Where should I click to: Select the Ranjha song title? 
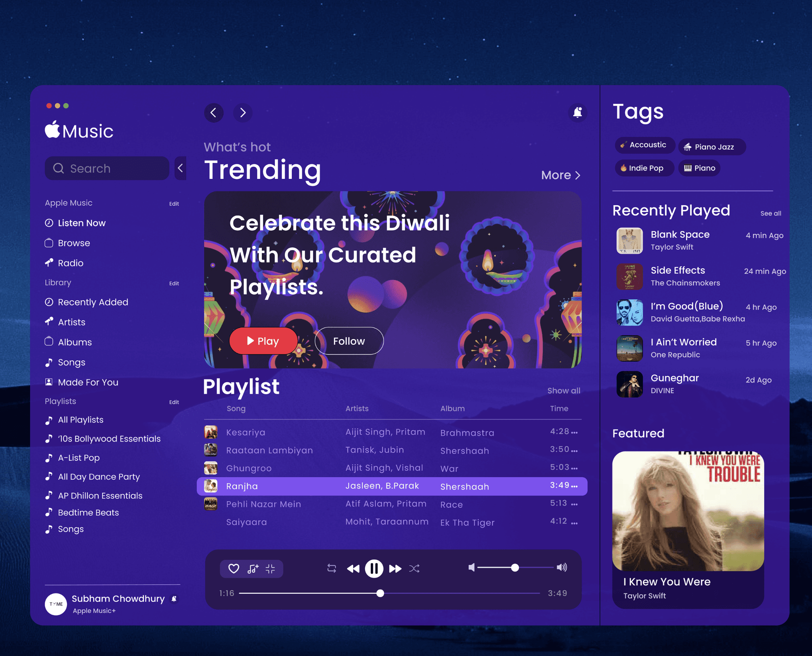(242, 486)
